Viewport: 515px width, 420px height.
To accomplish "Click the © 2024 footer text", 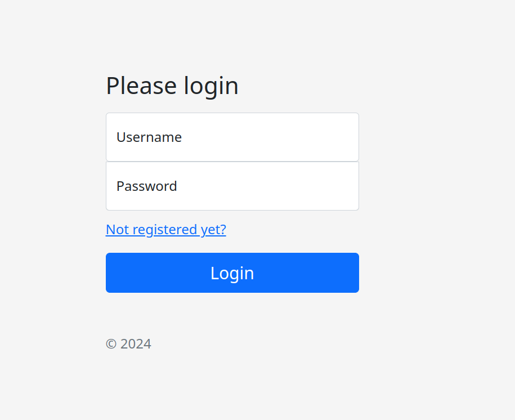I will click(x=129, y=344).
